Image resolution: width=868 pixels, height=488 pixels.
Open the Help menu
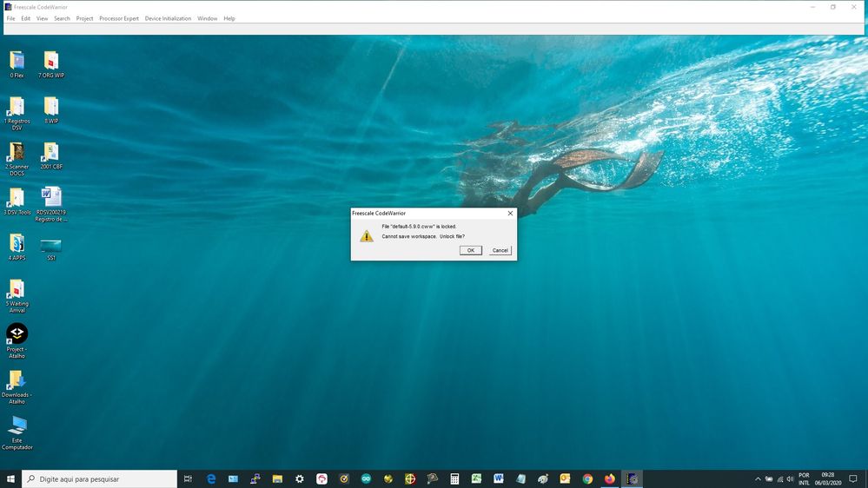click(x=229, y=18)
